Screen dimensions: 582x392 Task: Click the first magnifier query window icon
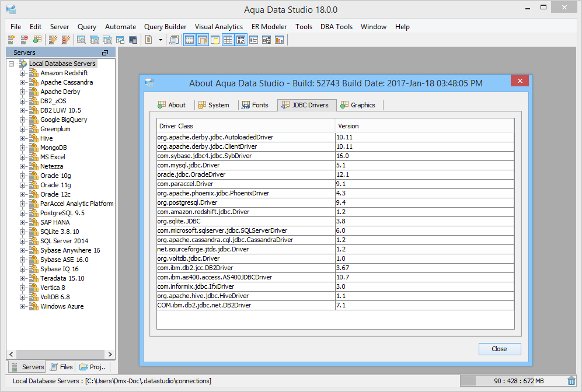tap(81, 40)
